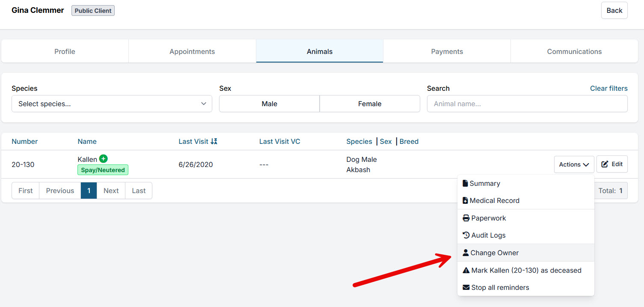The image size is (644, 307).
Task: Select Paperwork in the dropdown menu
Action: point(488,218)
